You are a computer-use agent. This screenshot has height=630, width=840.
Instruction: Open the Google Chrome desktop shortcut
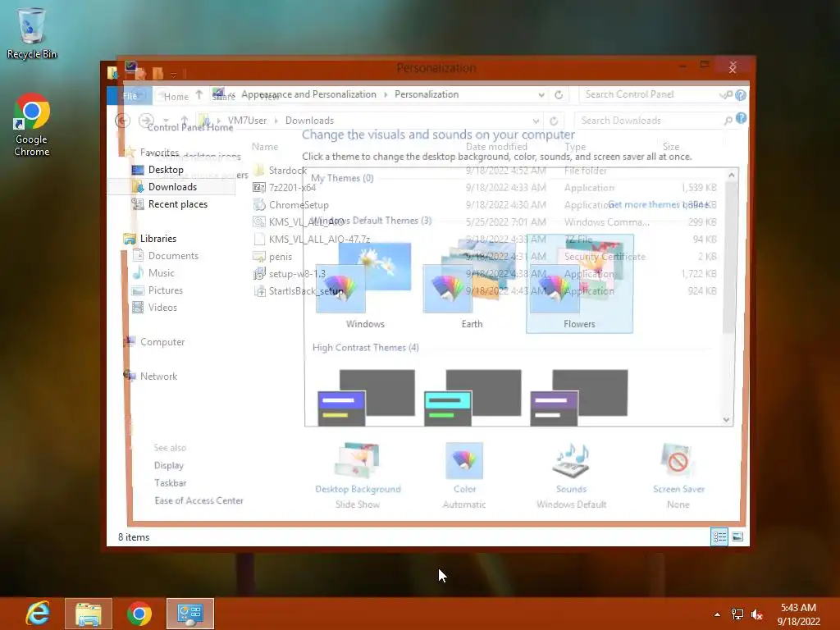tap(32, 125)
